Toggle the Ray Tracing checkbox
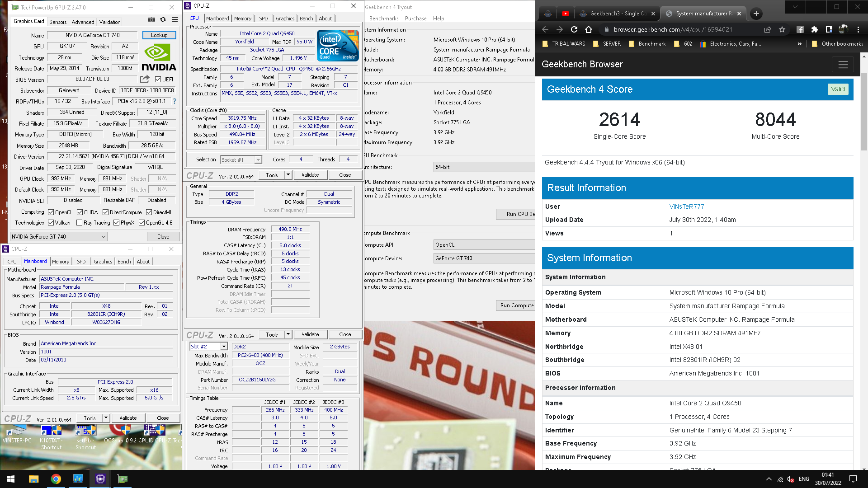Image resolution: width=868 pixels, height=488 pixels. point(79,223)
